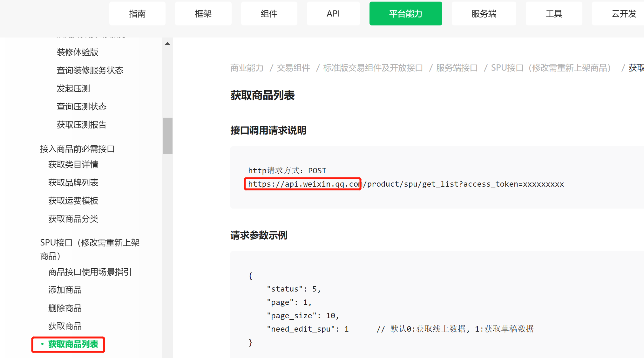644x358 pixels.
Task: Open the 工具 tab
Action: coord(554,14)
